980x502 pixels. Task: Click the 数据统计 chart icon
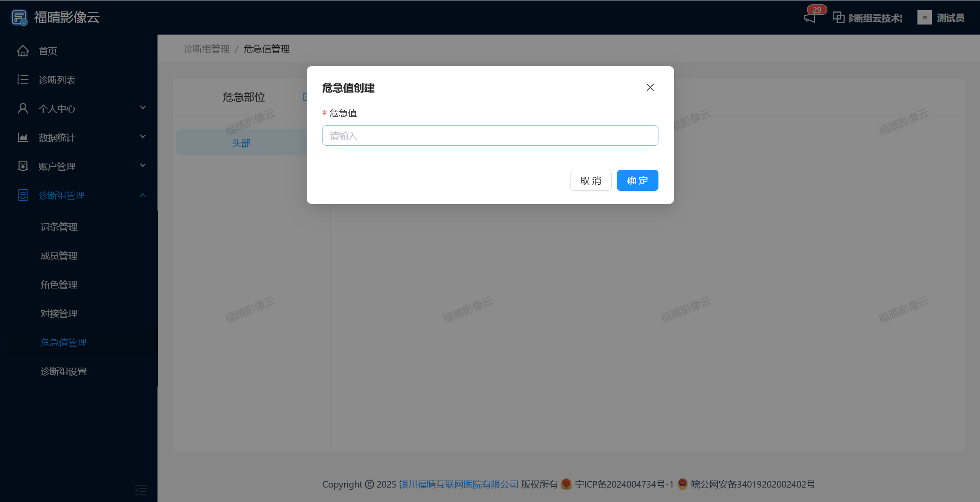click(x=23, y=137)
